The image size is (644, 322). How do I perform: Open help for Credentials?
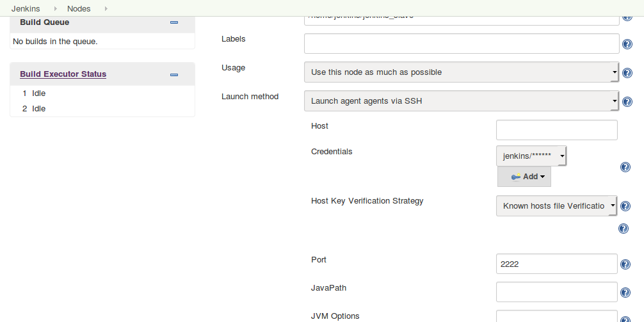(x=625, y=166)
